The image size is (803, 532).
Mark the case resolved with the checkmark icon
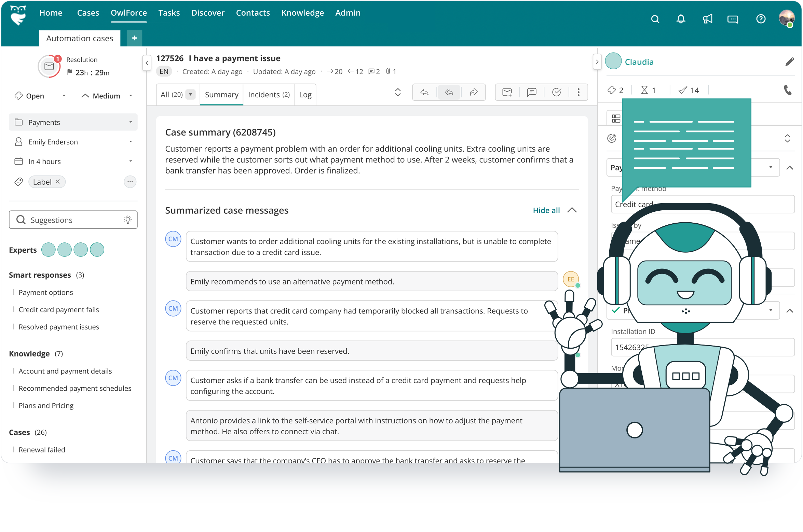point(557,92)
